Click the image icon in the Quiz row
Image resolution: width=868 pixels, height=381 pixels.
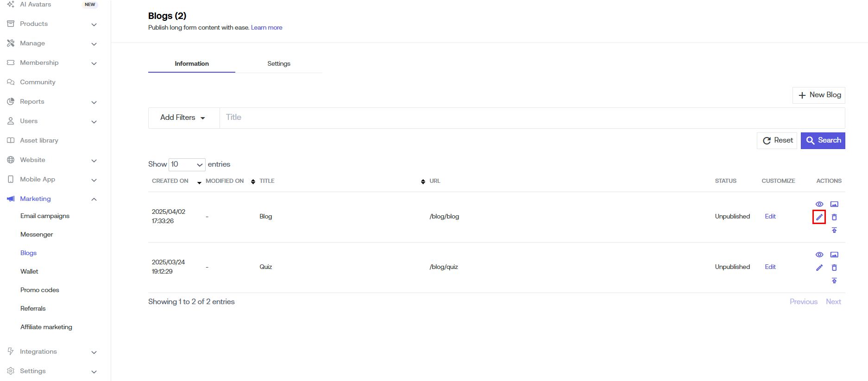834,255
